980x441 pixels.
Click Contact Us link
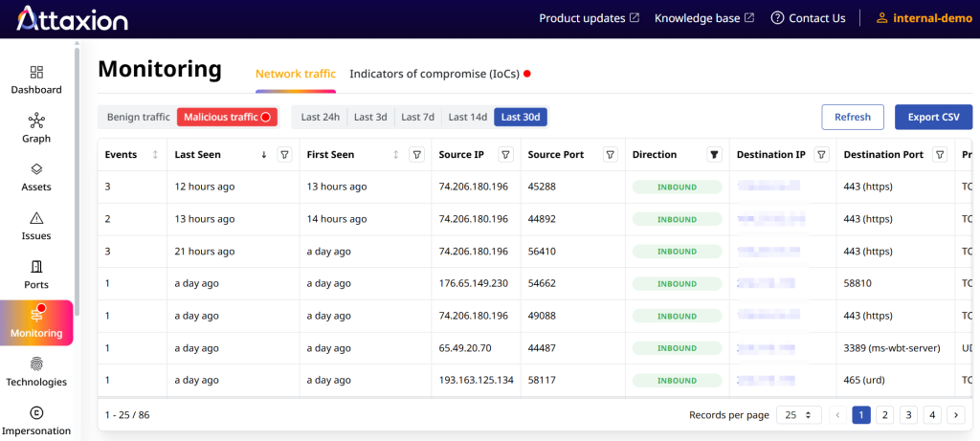point(808,19)
